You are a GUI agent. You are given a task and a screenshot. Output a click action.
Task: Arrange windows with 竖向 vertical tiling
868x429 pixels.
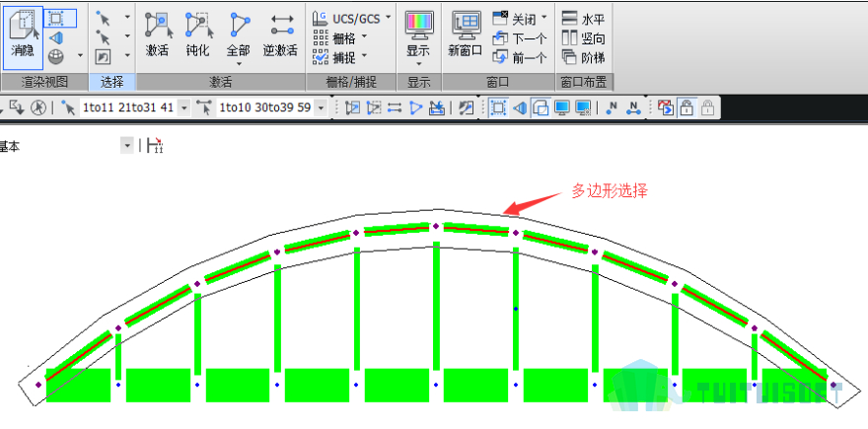(584, 38)
